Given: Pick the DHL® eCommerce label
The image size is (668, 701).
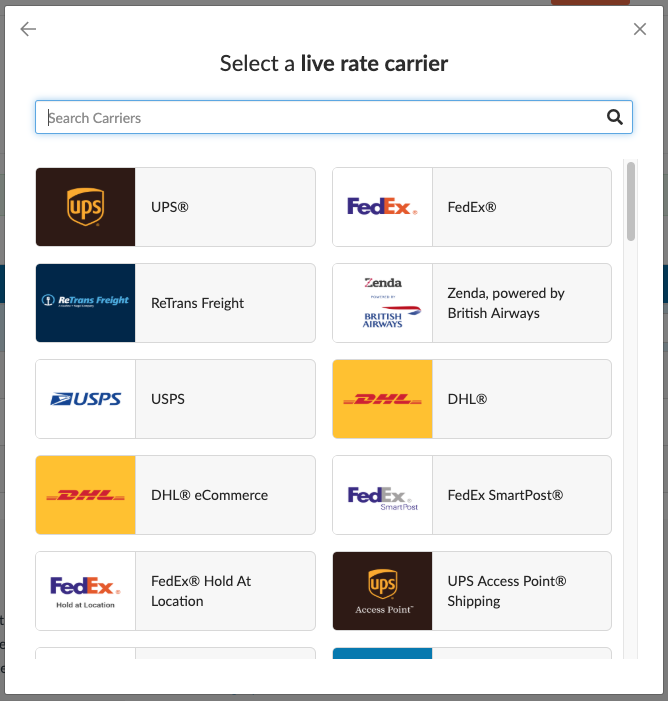Looking at the screenshot, I should (209, 495).
